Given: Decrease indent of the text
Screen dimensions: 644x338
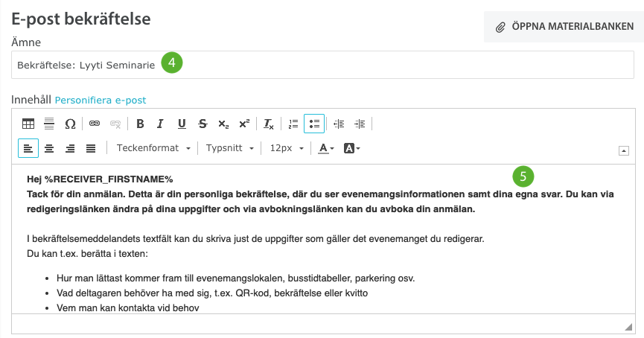Looking at the screenshot, I should pos(339,124).
